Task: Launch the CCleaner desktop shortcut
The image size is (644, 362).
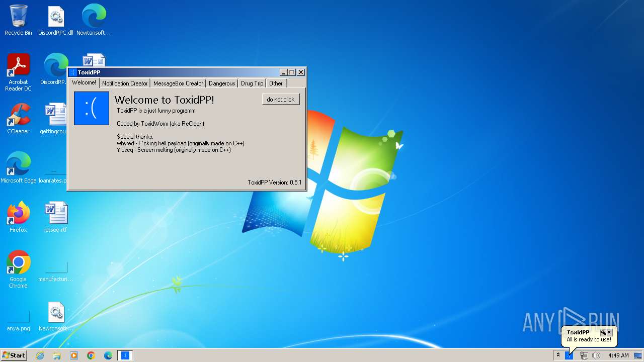Action: point(18,119)
